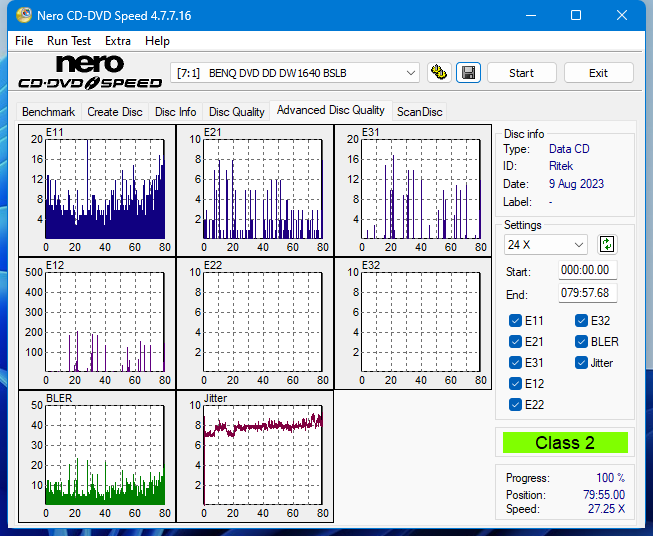The image size is (653, 536).
Task: Uncheck the E32 checkbox
Action: pyautogui.click(x=581, y=321)
